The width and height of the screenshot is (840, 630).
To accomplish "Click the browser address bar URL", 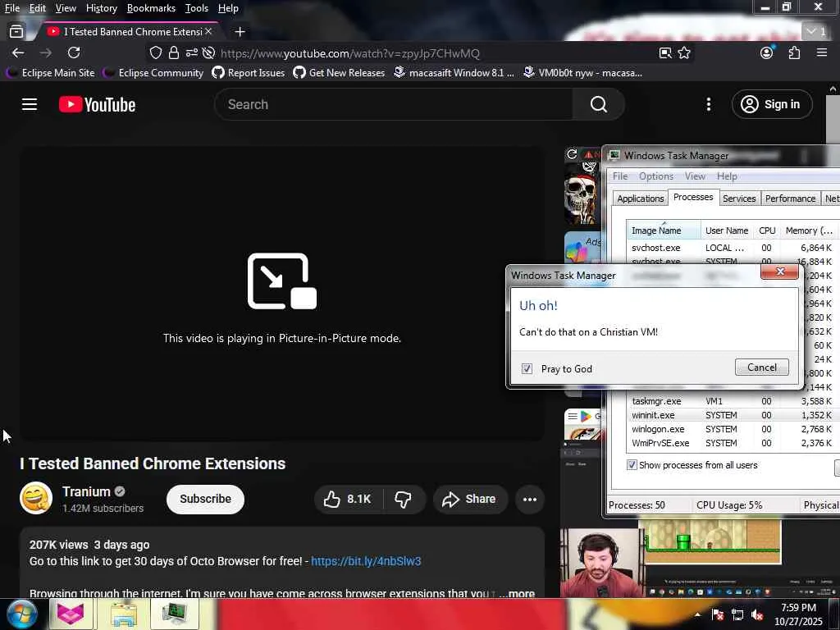I will 349,53.
